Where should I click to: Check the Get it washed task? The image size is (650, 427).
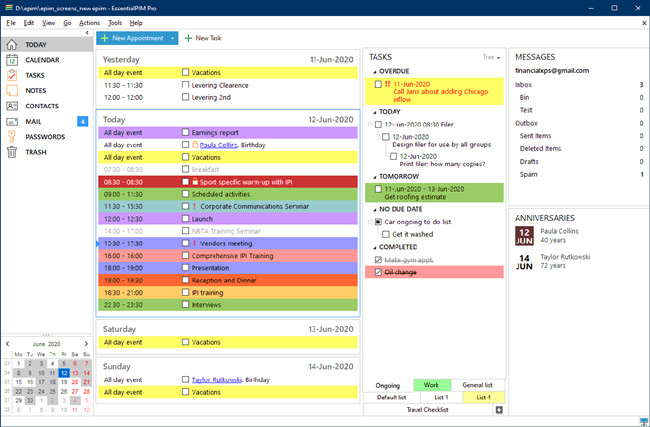click(386, 234)
